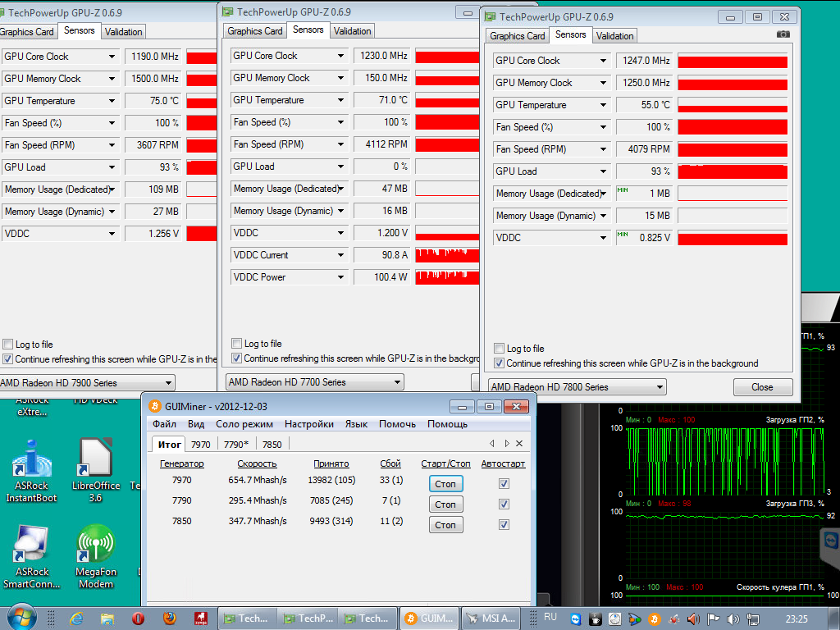This screenshot has height=630, width=840.
Task: Switch to the GUIMiner taskbar button
Action: pyautogui.click(x=430, y=619)
